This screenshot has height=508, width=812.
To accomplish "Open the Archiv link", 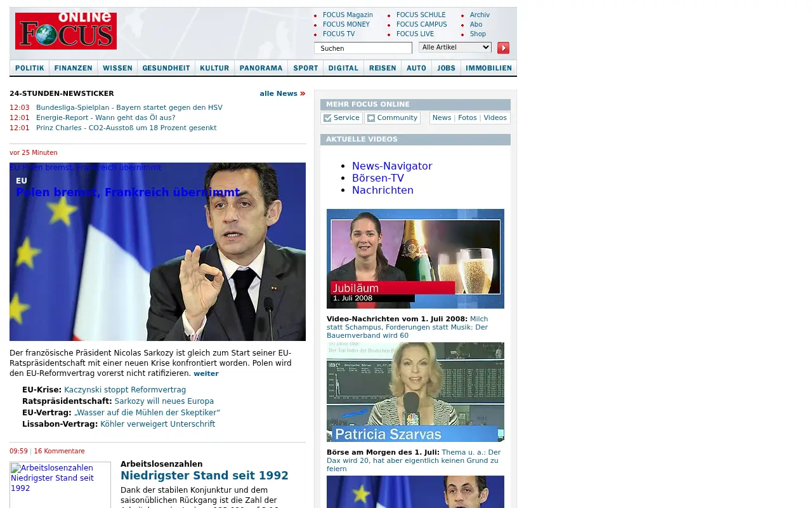I will click(480, 15).
